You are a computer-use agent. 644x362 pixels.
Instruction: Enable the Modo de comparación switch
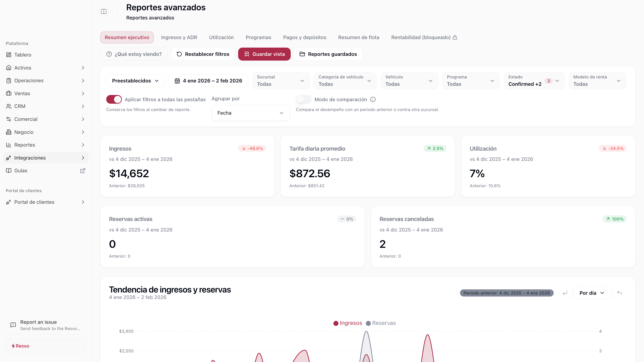click(303, 99)
